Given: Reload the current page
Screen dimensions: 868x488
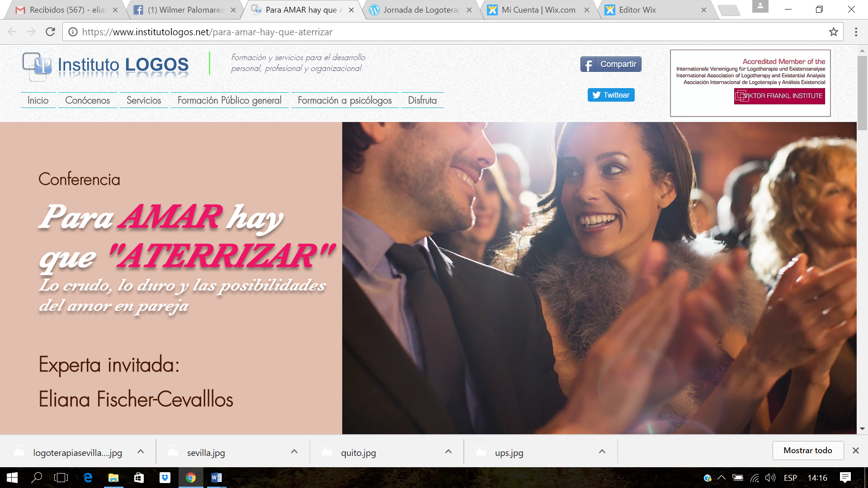Looking at the screenshot, I should [x=50, y=32].
